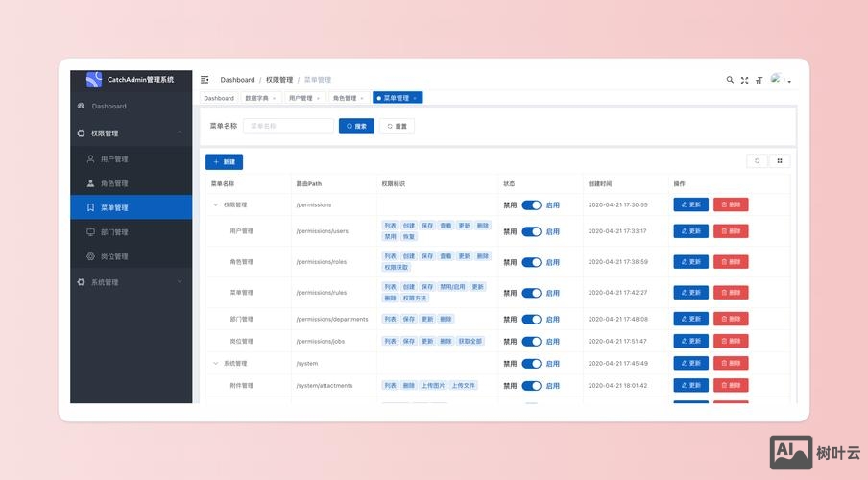Image resolution: width=868 pixels, height=480 pixels.
Task: Open the header search magnifier icon
Action: [x=730, y=80]
